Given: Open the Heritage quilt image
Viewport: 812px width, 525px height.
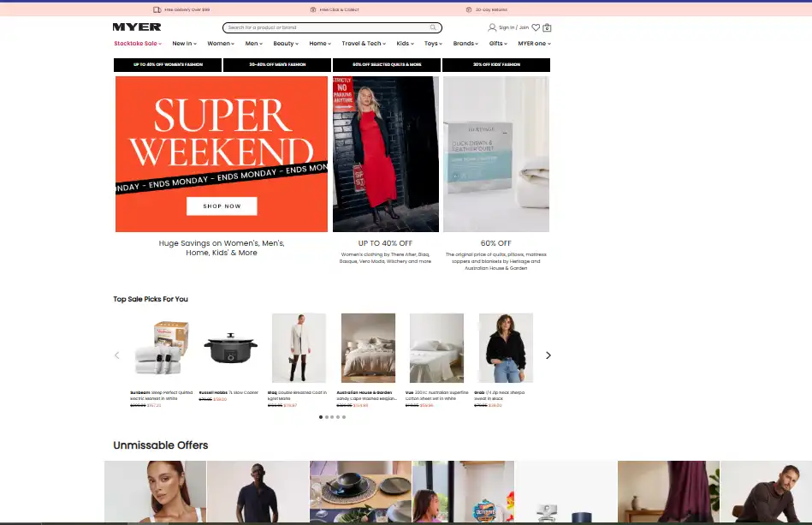Looking at the screenshot, I should coord(496,154).
